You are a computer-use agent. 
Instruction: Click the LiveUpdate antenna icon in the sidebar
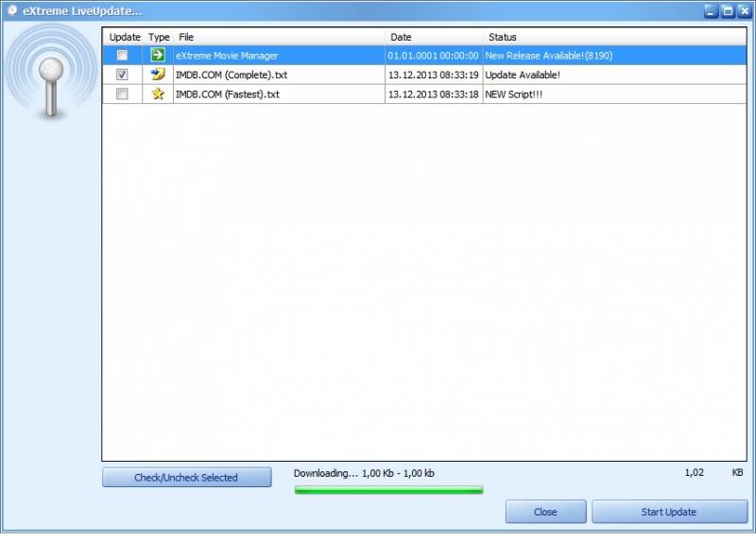coord(51,73)
